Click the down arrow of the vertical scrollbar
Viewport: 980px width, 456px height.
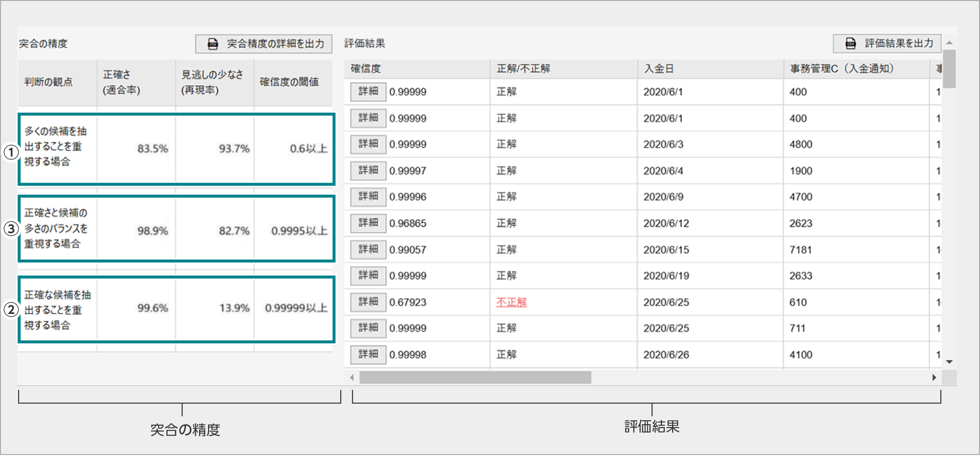coord(950,361)
